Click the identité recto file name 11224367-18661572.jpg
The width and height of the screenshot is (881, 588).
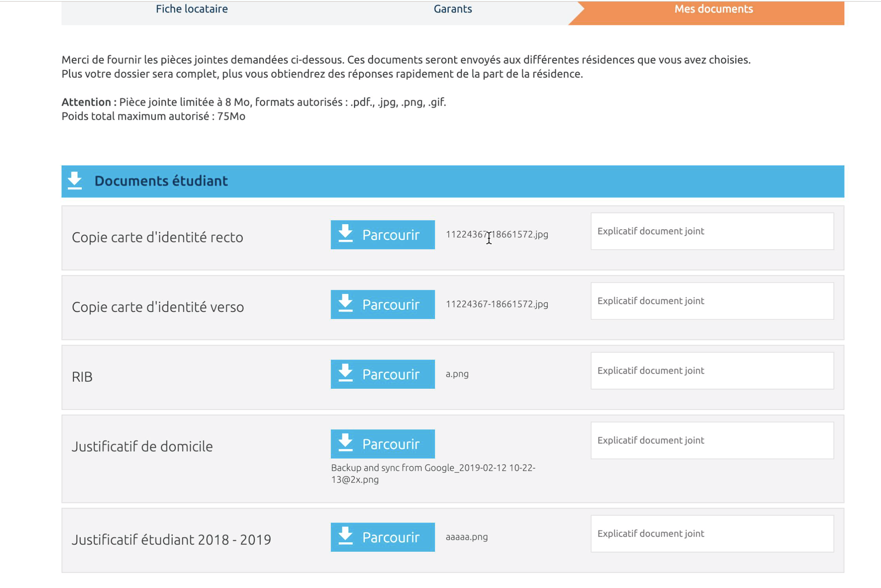pos(497,234)
